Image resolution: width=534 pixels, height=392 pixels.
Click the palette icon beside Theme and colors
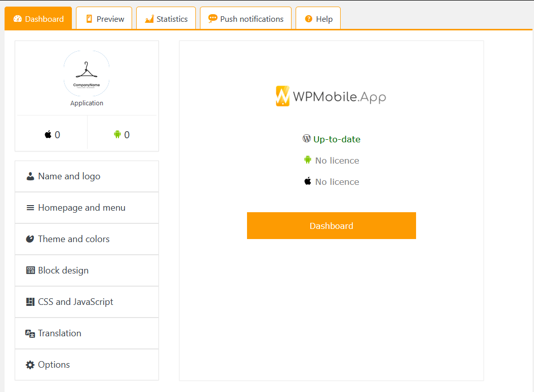pos(30,239)
